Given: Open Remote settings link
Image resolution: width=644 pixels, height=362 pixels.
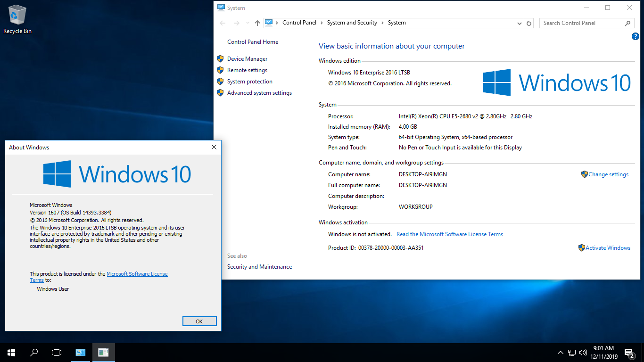Looking at the screenshot, I should coord(247,70).
